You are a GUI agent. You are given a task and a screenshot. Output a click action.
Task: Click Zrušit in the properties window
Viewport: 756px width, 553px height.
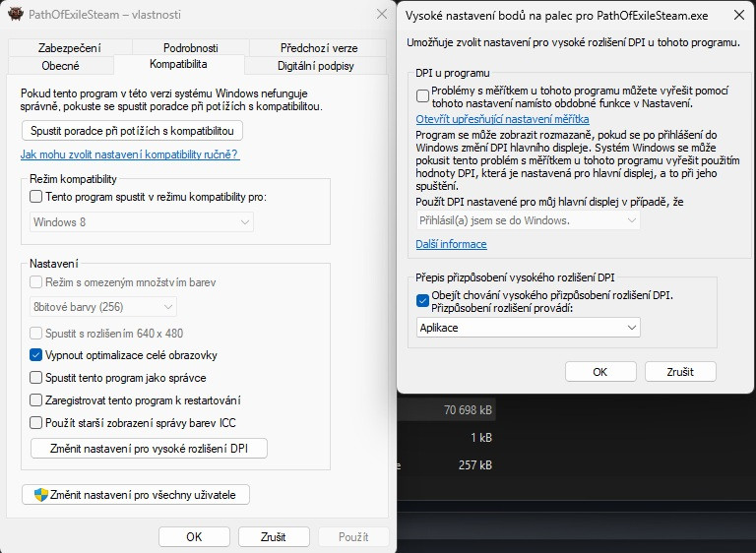tap(274, 536)
